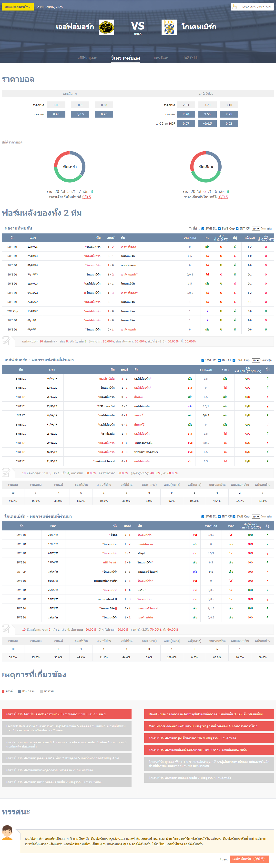Click the closing 1x2 away odds 2.95

coord(229,114)
